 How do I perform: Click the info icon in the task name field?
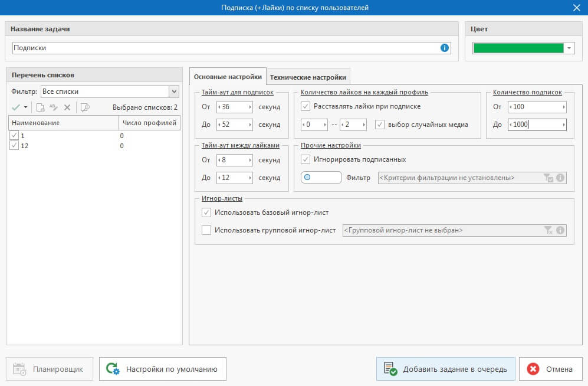(x=445, y=48)
